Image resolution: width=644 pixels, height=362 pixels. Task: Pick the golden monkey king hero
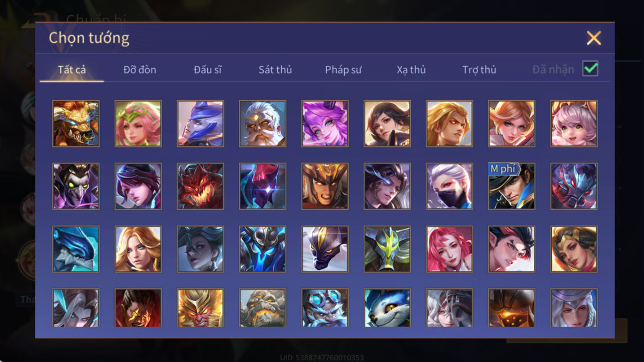coord(200,308)
